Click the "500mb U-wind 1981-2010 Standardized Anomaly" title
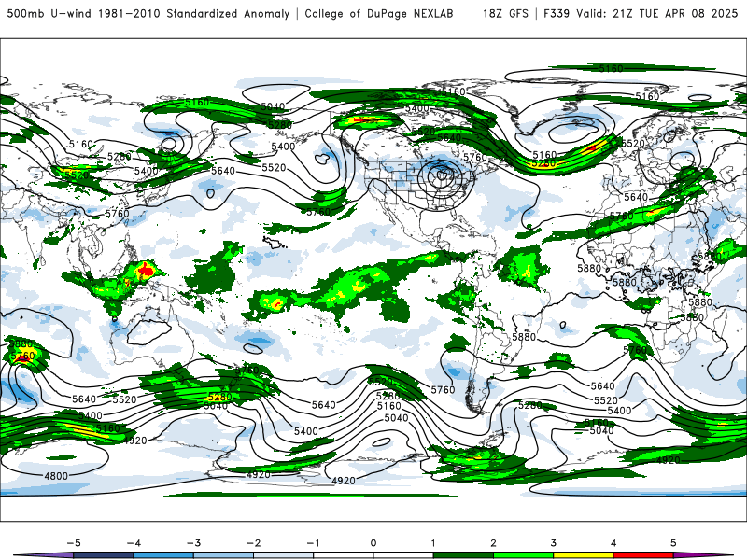Screen dimensions: 747x560 pyautogui.click(x=148, y=14)
